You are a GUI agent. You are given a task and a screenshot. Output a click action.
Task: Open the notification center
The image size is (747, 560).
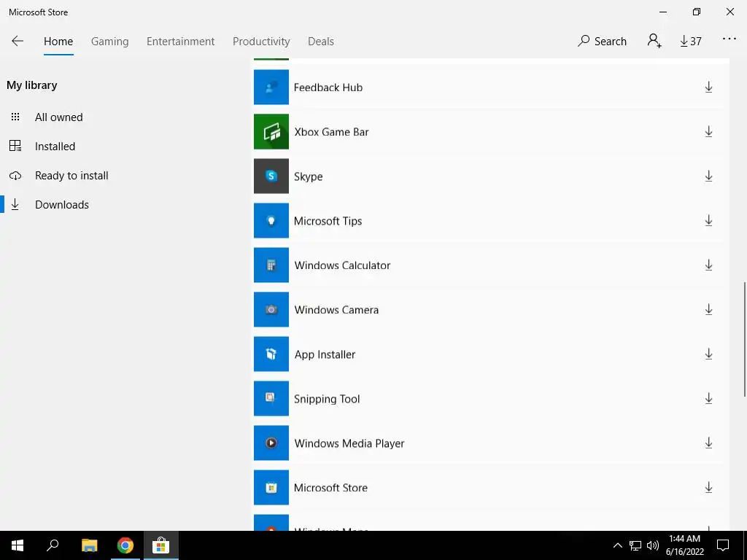pyautogui.click(x=723, y=545)
